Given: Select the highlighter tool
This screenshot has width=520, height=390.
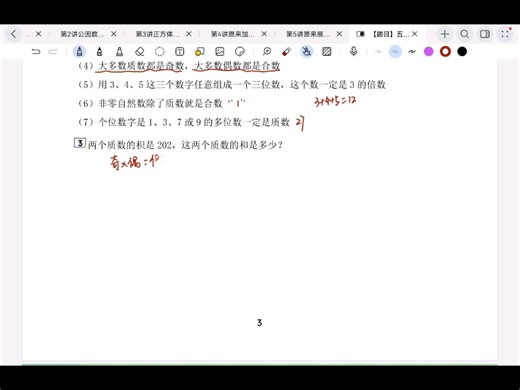Looking at the screenshot, I should pyautogui.click(x=119, y=52).
